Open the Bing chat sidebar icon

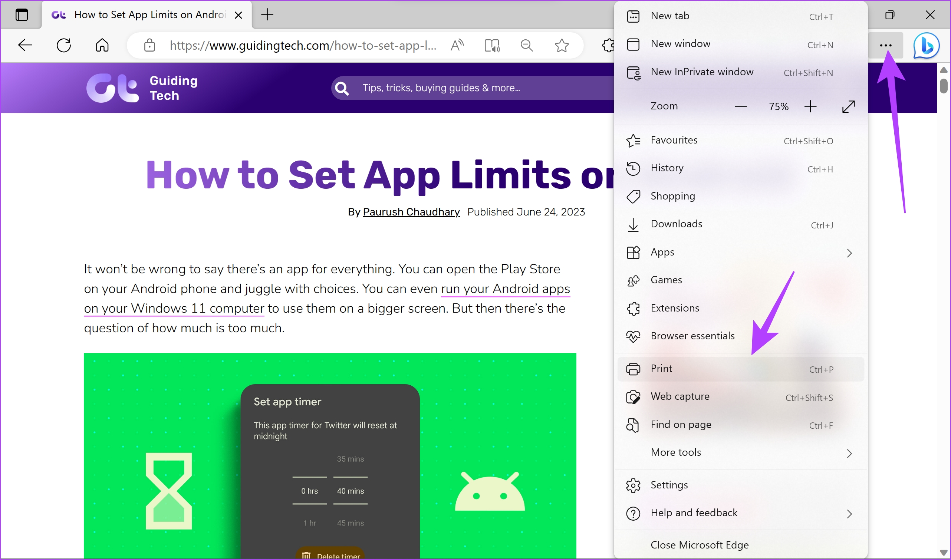pyautogui.click(x=927, y=46)
